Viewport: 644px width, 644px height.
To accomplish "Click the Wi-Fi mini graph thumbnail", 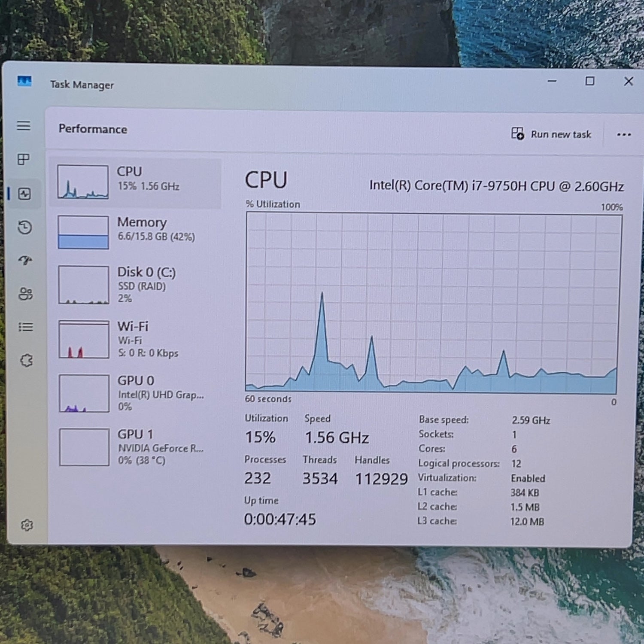I will tap(84, 339).
